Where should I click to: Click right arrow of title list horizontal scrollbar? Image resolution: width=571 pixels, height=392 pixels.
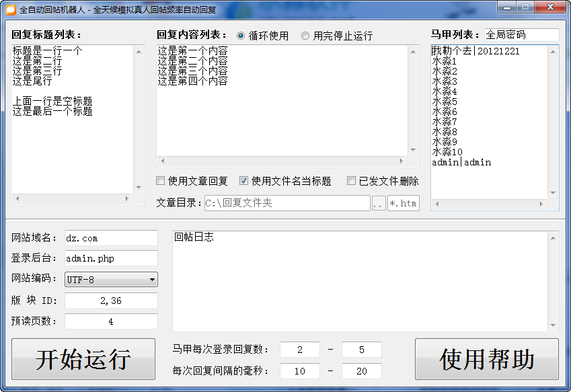point(127,199)
